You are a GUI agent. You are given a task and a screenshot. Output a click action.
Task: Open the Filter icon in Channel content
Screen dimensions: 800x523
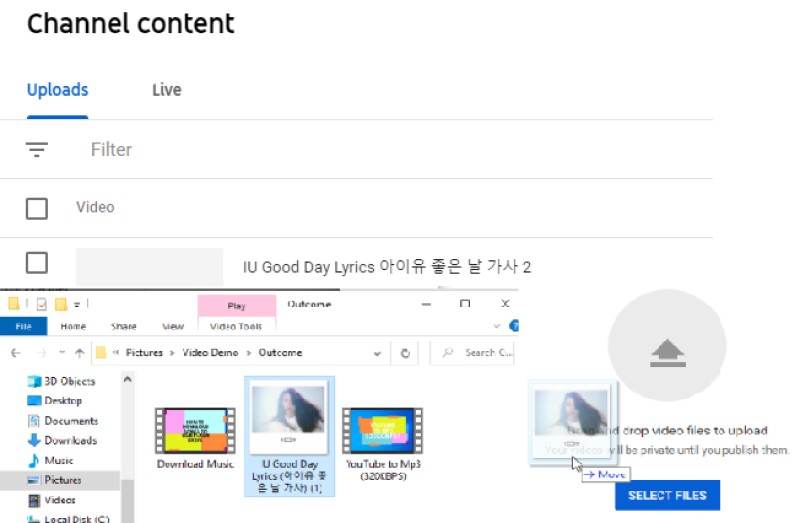[x=37, y=150]
